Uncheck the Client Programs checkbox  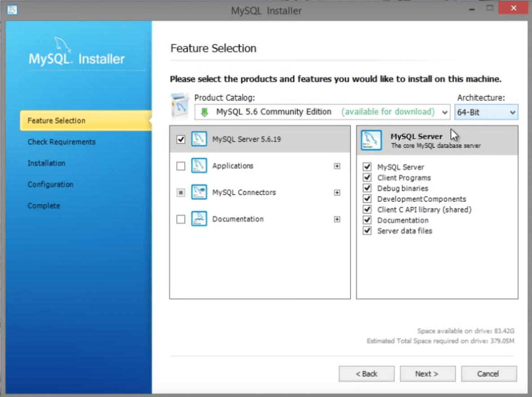[x=367, y=177]
